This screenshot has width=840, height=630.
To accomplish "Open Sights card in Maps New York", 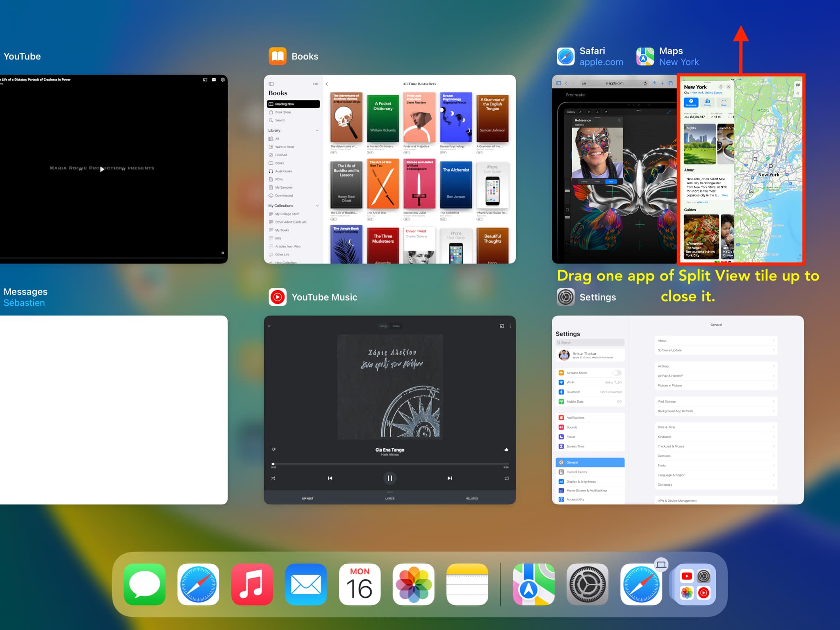I will pos(700,144).
